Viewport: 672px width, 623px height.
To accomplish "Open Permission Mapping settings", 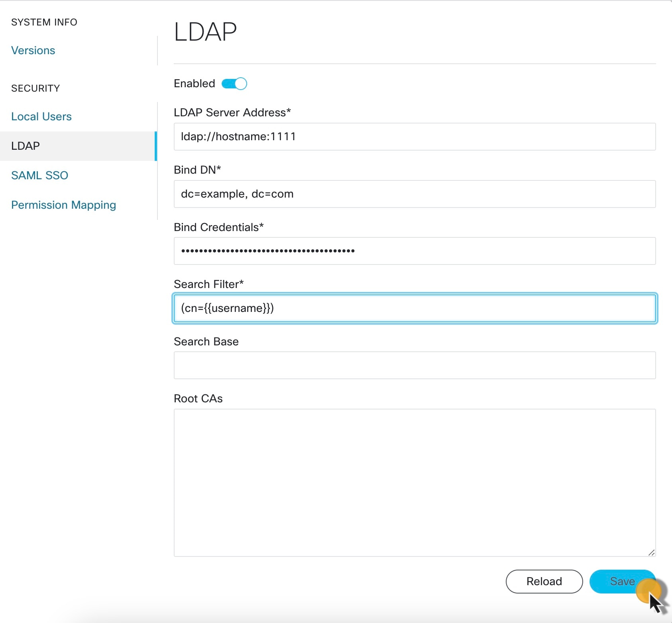I will [x=63, y=205].
